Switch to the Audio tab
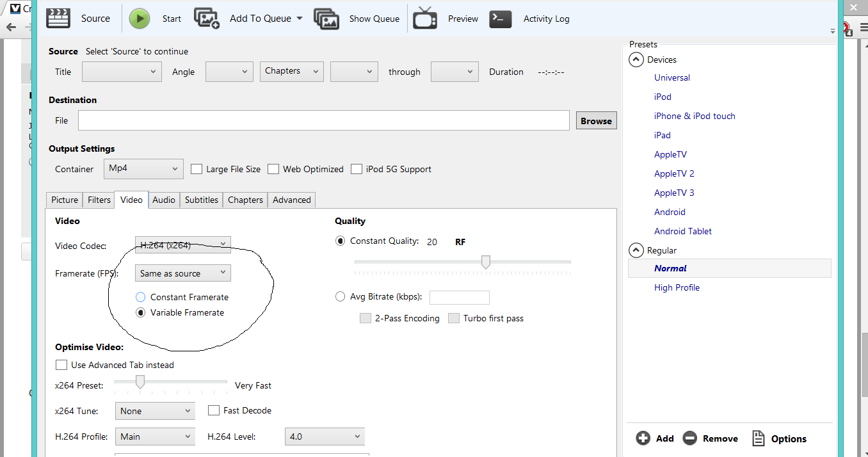 click(x=164, y=200)
